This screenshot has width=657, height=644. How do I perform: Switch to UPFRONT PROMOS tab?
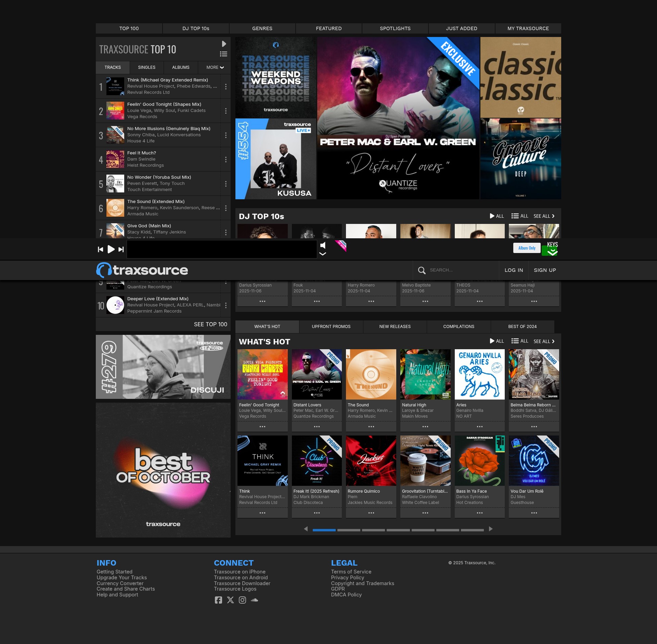331,327
